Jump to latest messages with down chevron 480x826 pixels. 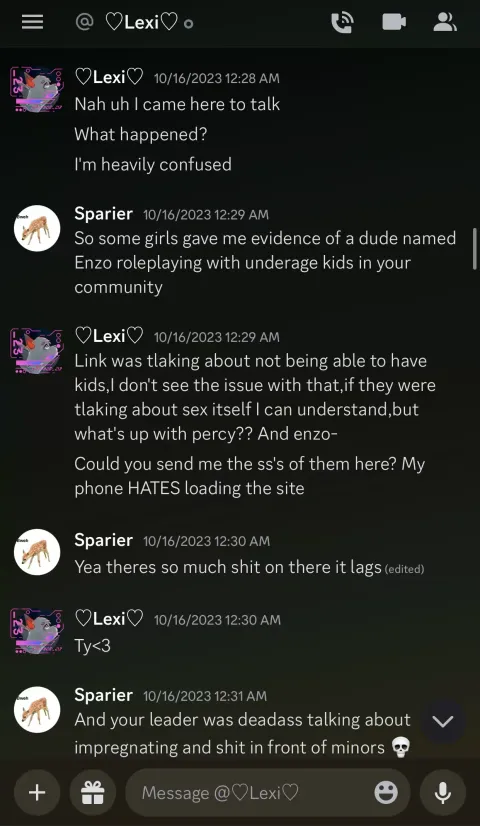(x=443, y=721)
